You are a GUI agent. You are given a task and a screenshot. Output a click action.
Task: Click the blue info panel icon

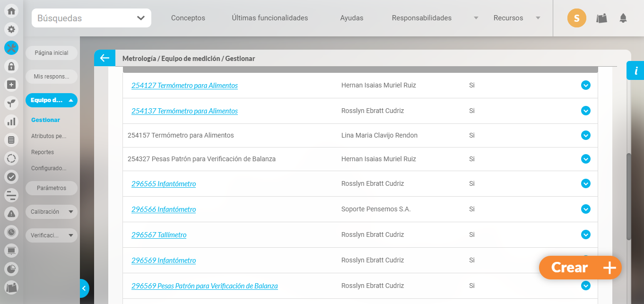tap(635, 71)
